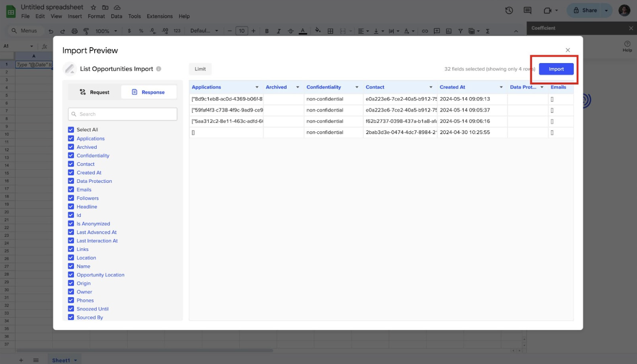Click the move to folder icon
This screenshot has width=637, height=364.
point(105,7)
